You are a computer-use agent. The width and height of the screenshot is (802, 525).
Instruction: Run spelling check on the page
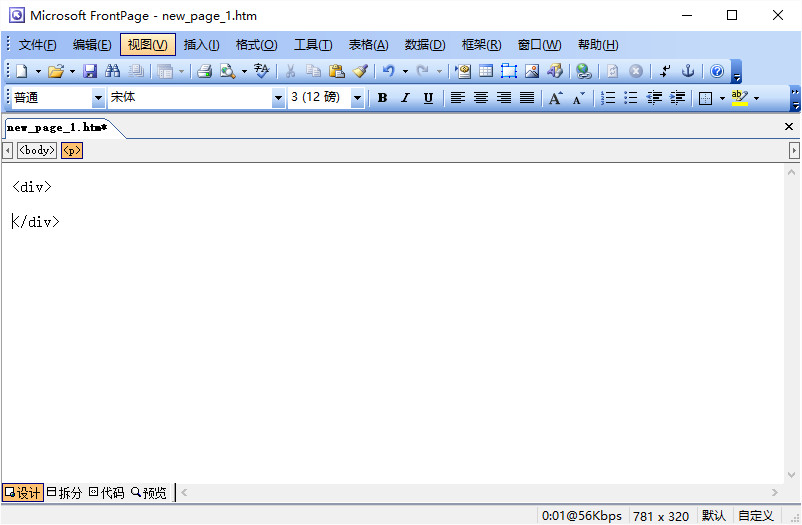point(261,71)
